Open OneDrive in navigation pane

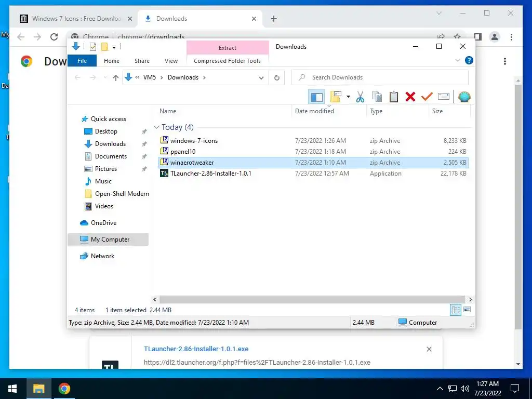pyautogui.click(x=103, y=222)
